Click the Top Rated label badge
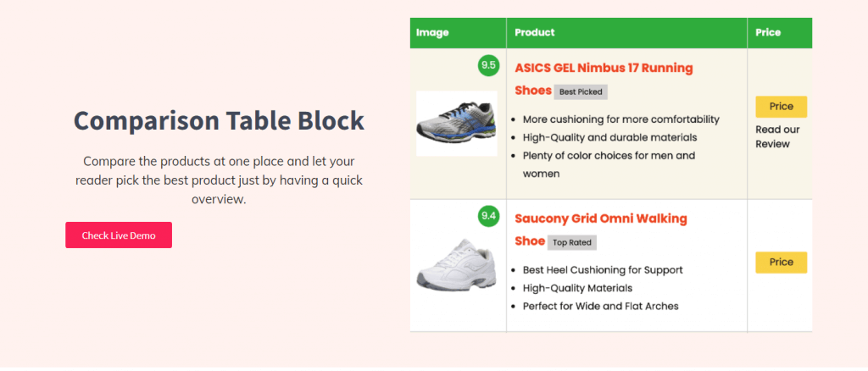Viewport: 868px width, 371px height. pos(572,242)
